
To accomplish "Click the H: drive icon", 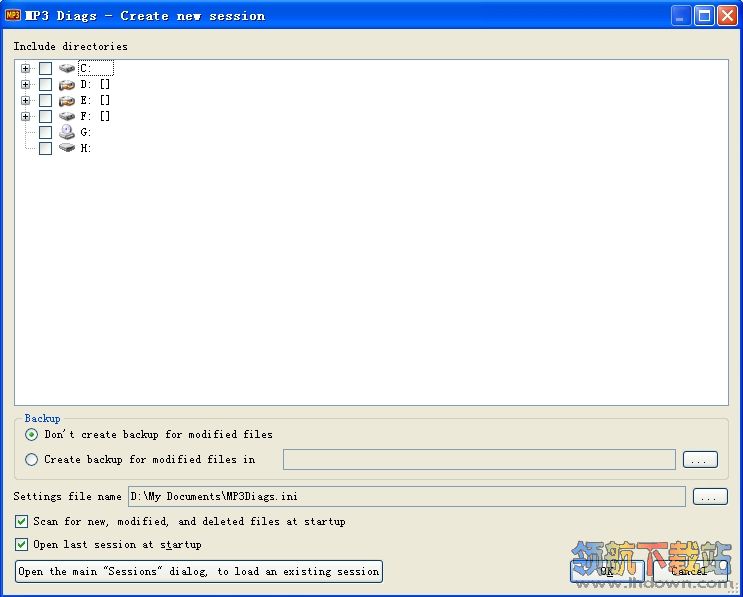I will click(67, 148).
